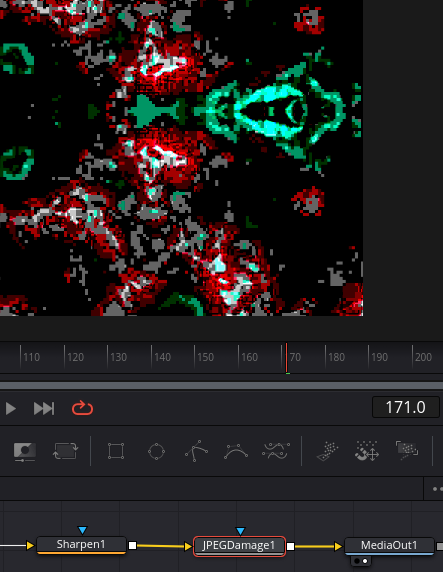Viewport: 443px width, 572px height.
Task: Add the particle render node icon
Action: tap(407, 451)
